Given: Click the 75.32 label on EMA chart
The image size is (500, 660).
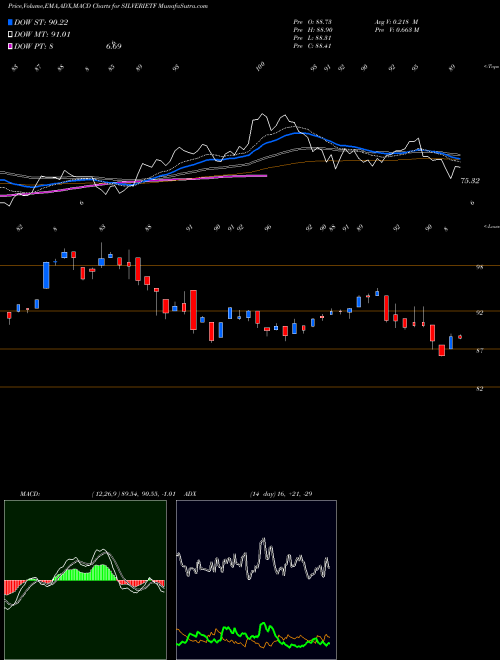Looking at the screenshot, I should pyautogui.click(x=470, y=181).
